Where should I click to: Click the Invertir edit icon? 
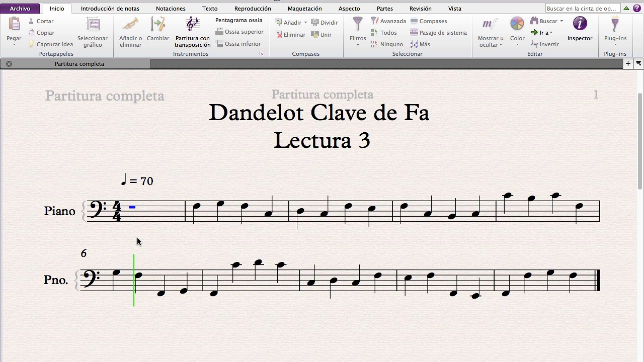pos(534,44)
